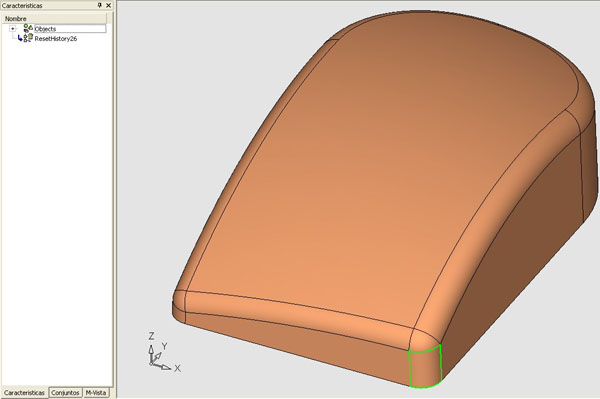
Task: Click the Objects group icon
Action: pos(28,28)
